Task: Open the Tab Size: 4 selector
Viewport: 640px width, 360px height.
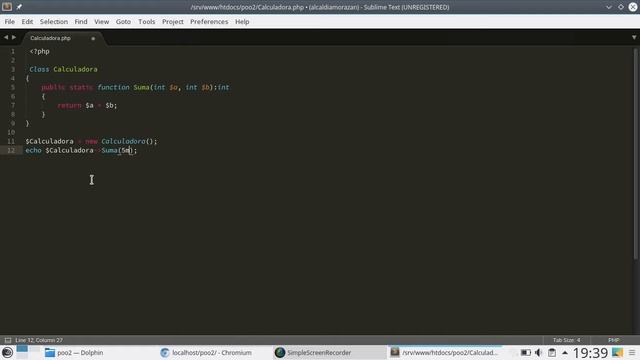Action: coord(567,340)
